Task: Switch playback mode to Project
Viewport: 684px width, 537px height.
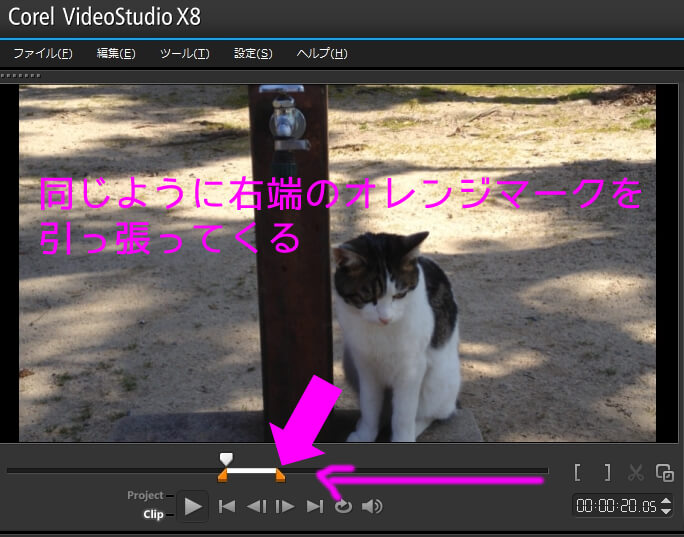Action: (145, 496)
